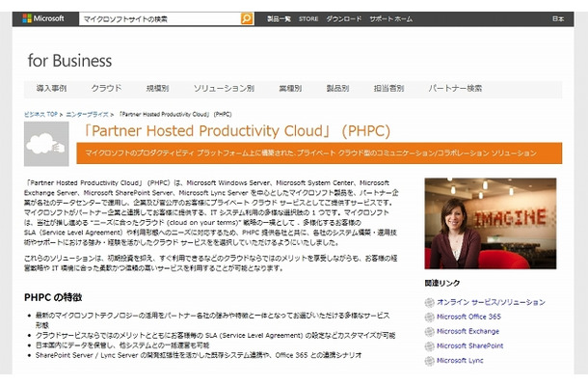Open the 製品一覧 header link

click(x=279, y=18)
